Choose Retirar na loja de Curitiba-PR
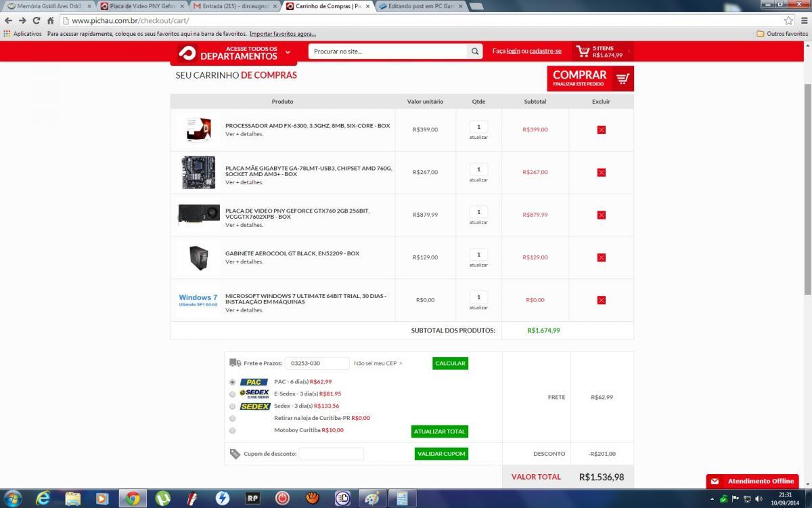Screen dimensions: 812x508 tap(232, 419)
